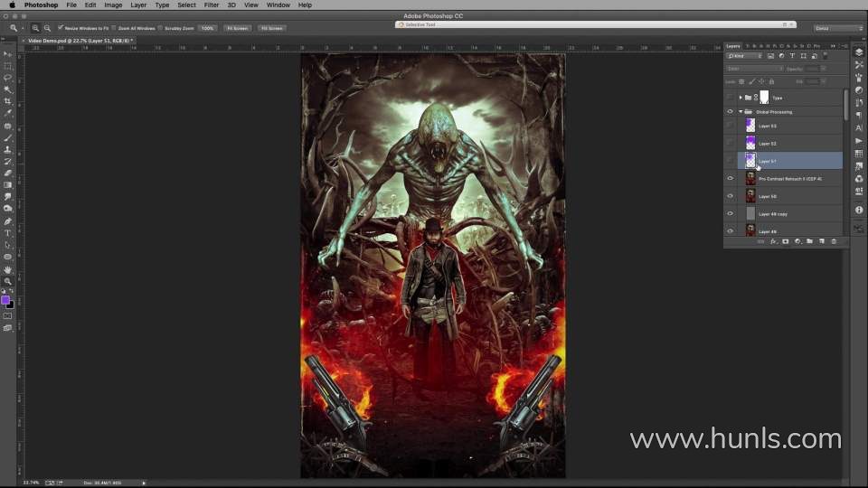Select the Eyedropper tool
The image size is (868, 488).
8,113
